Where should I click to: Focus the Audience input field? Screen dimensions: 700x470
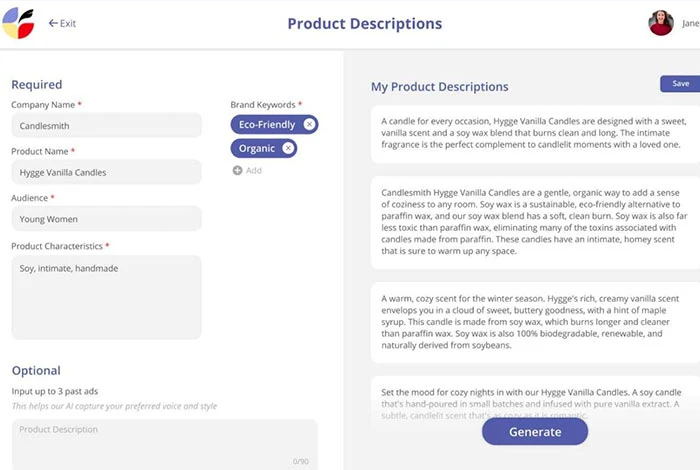pyautogui.click(x=106, y=219)
